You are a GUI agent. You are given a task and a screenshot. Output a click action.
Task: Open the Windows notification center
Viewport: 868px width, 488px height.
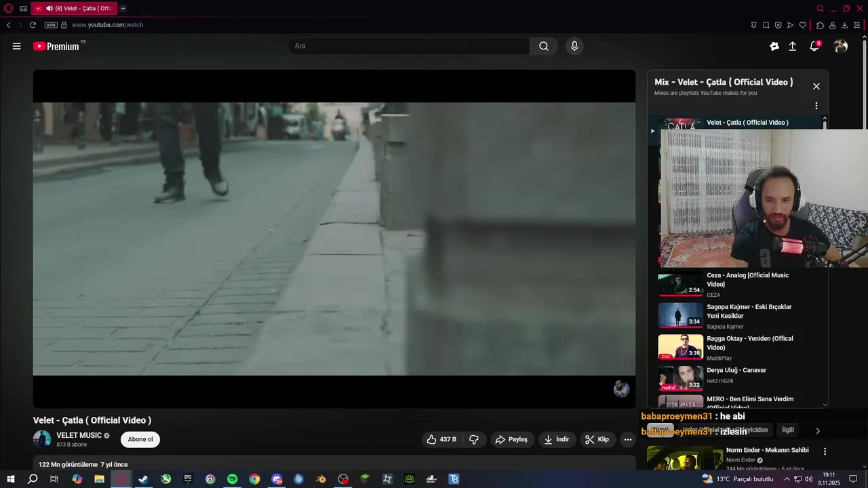point(853,479)
